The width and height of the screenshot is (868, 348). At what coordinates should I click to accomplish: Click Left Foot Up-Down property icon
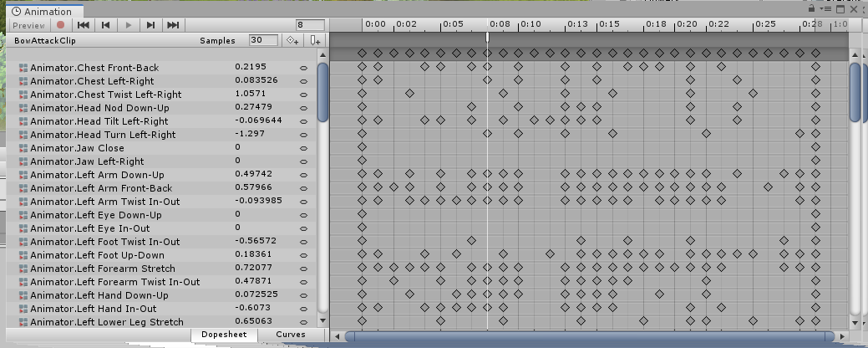click(23, 255)
